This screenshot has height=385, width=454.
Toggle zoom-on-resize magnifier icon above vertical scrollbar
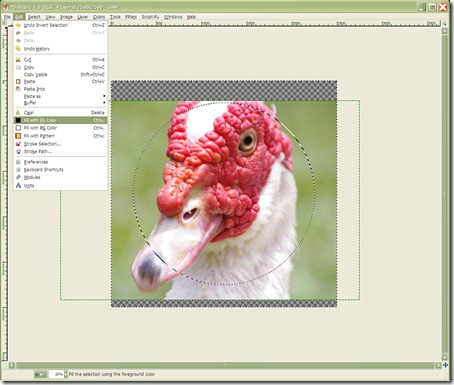pyautogui.click(x=445, y=23)
